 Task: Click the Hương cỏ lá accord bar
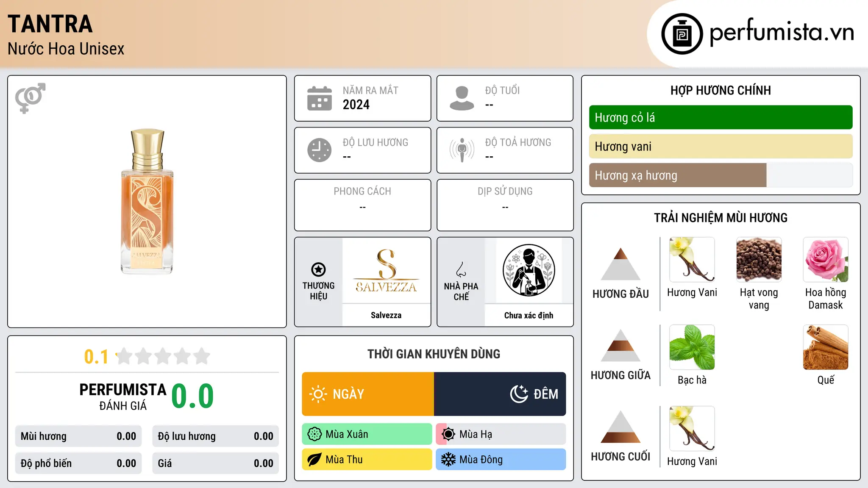pos(721,117)
